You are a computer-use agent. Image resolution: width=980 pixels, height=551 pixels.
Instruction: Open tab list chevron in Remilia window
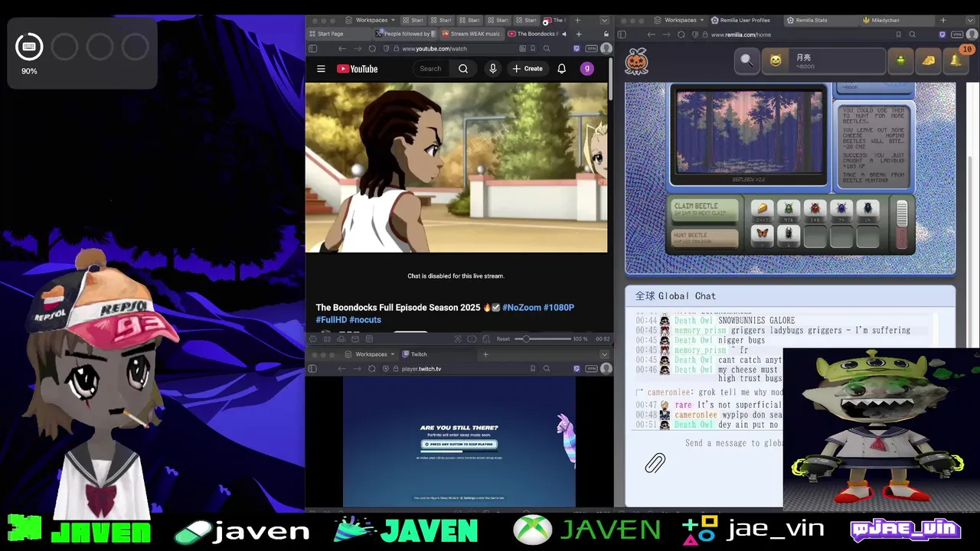pos(971,20)
